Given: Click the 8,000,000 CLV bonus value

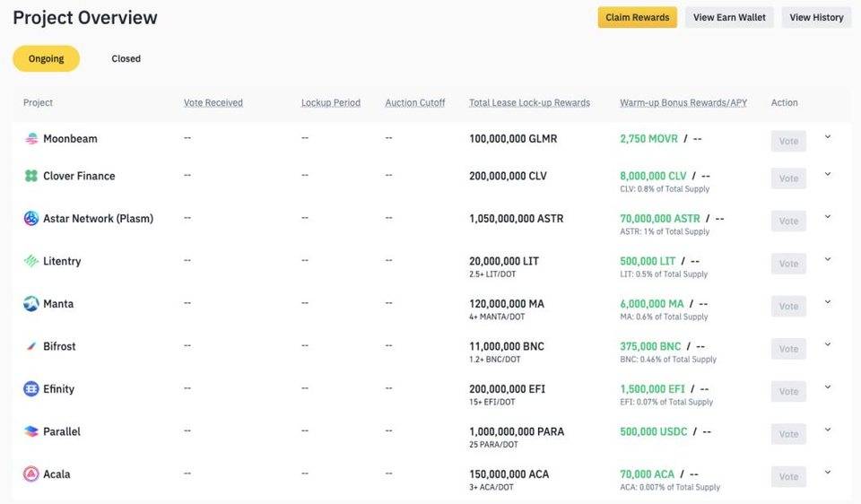Looking at the screenshot, I should click(654, 177).
